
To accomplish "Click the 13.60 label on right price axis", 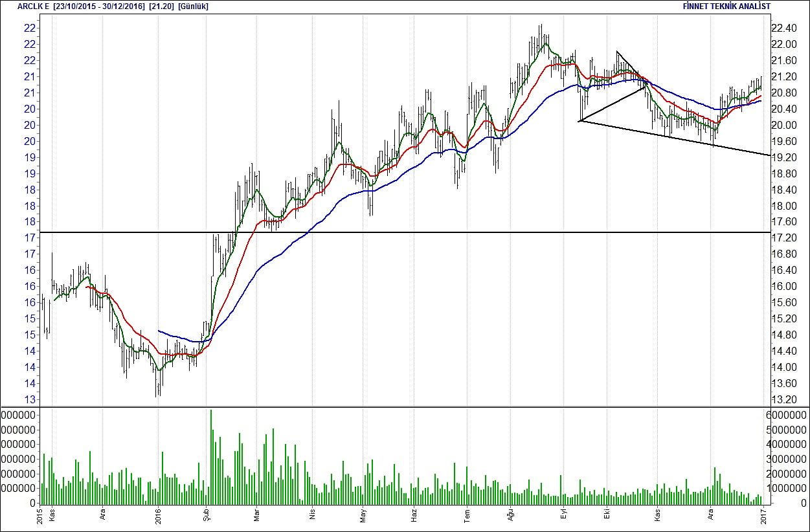I will coord(784,384).
